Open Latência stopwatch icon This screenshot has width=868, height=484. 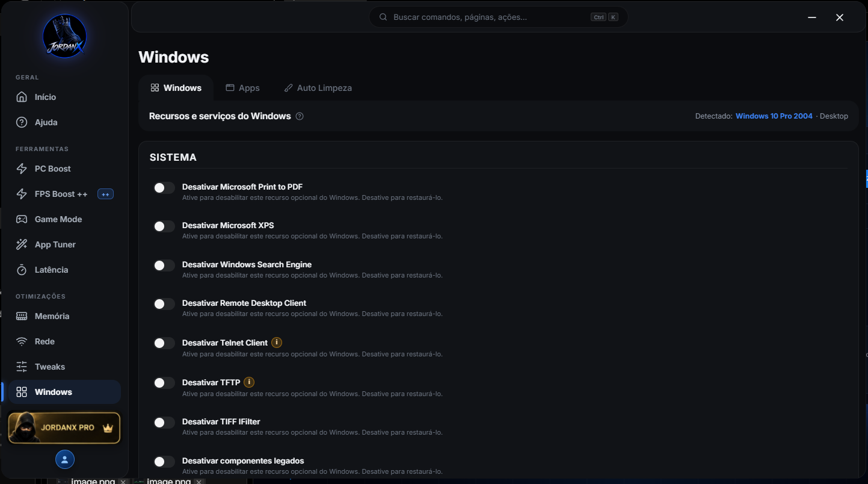pos(22,270)
